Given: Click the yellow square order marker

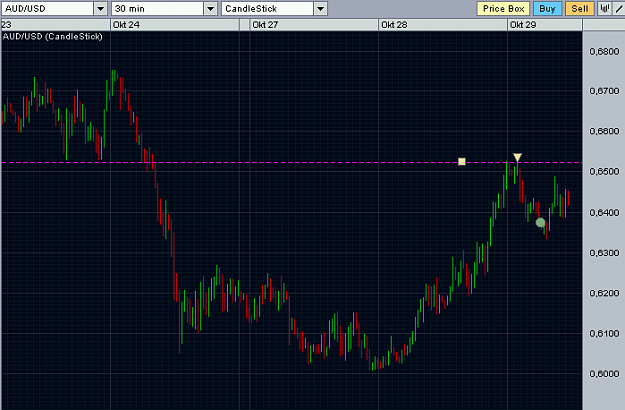Looking at the screenshot, I should tap(462, 161).
